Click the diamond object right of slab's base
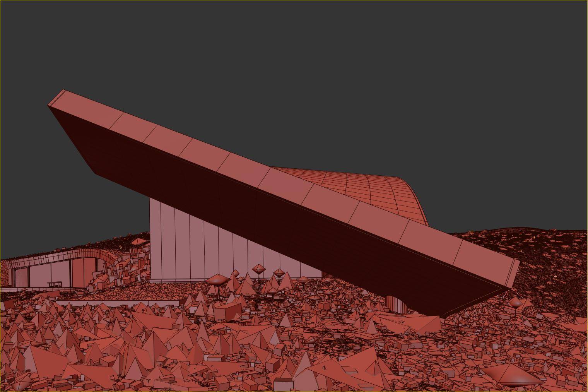The height and width of the screenshot is (392, 588). (x=516, y=302)
